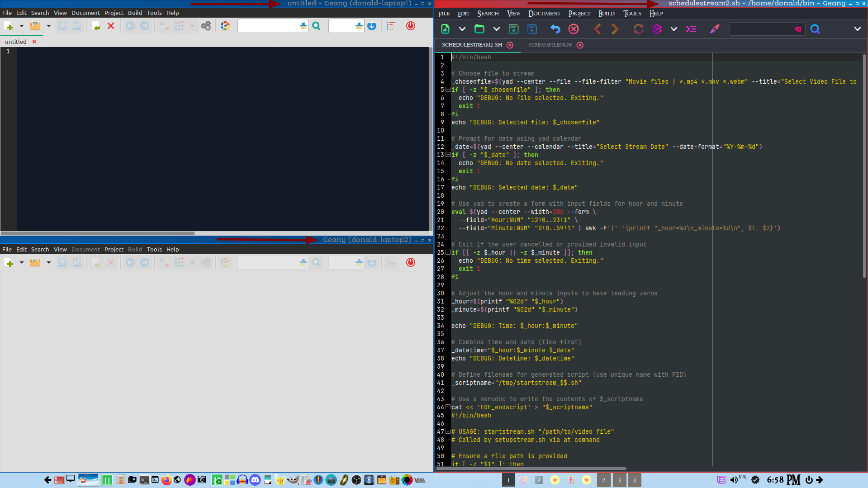Click color chooser icon in untitled Geany window
Screen dimensions: 868x488
pos(225,26)
